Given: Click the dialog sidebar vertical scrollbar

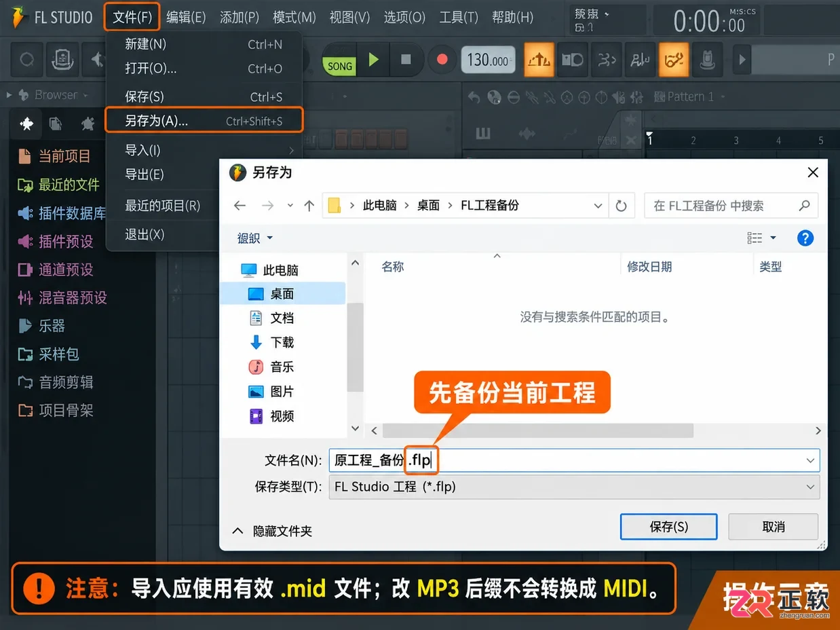Looking at the screenshot, I should coord(355,346).
